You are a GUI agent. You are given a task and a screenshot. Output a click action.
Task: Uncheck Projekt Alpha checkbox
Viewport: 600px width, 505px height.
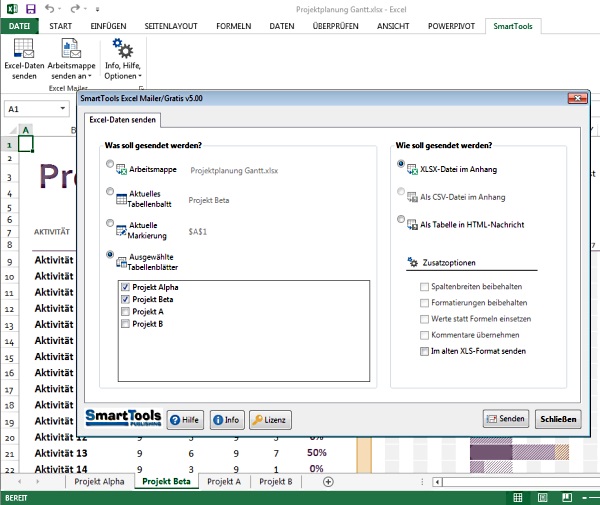point(125,287)
